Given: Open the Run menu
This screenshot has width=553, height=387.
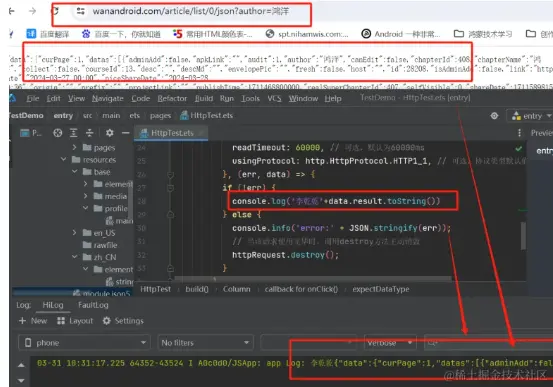Looking at the screenshot, I should point(227,98).
